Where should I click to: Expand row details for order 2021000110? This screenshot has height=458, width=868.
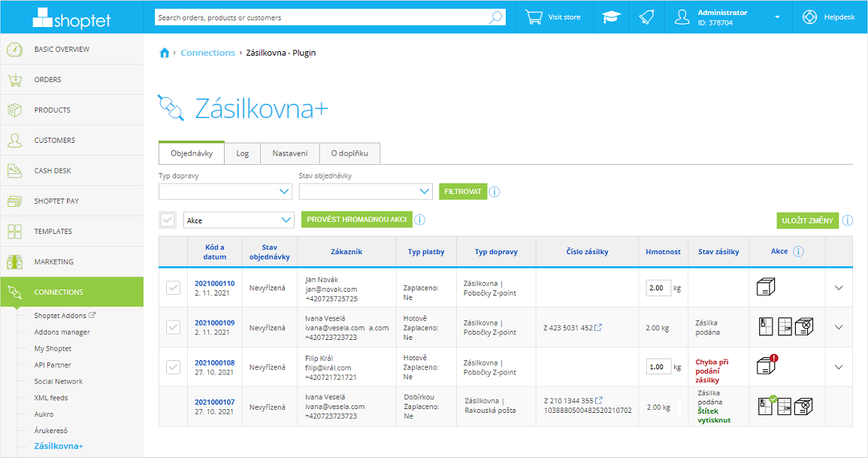click(839, 288)
